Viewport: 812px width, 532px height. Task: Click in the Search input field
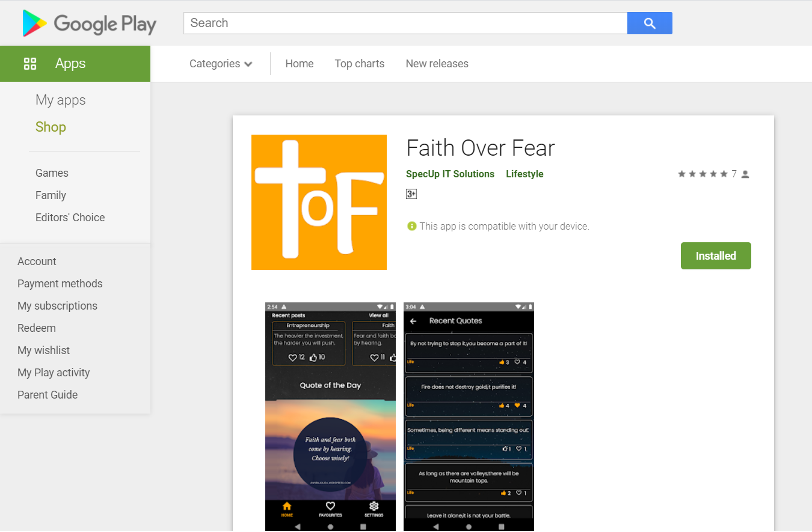405,23
